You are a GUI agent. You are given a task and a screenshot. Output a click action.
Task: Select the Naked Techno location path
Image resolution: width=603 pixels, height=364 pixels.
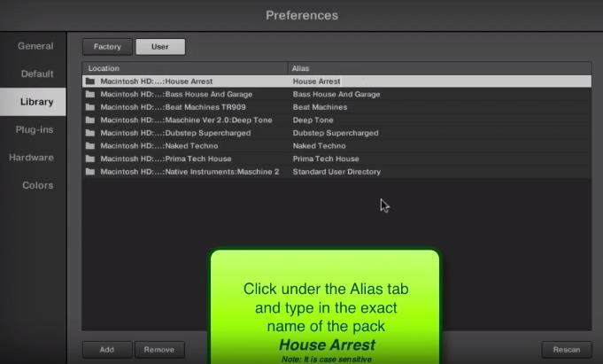click(159, 146)
